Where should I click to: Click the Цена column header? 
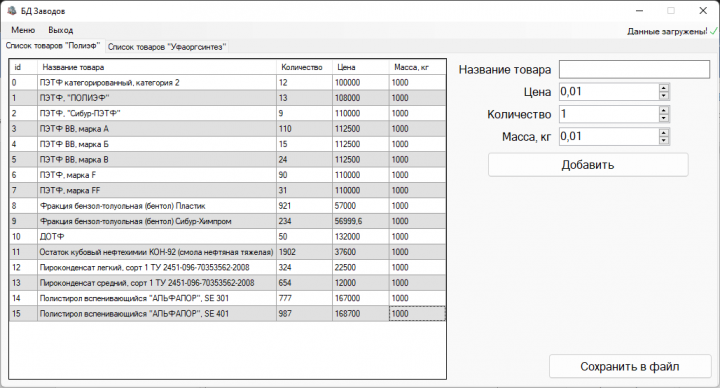click(361, 67)
